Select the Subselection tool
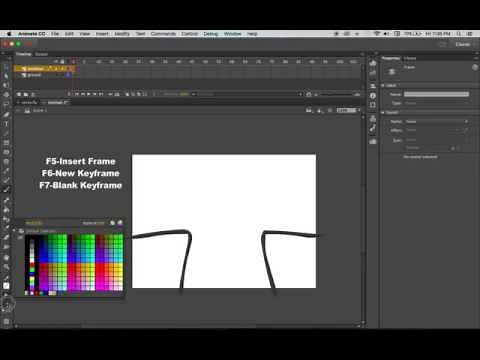This screenshot has height=360, width=480. click(6, 76)
